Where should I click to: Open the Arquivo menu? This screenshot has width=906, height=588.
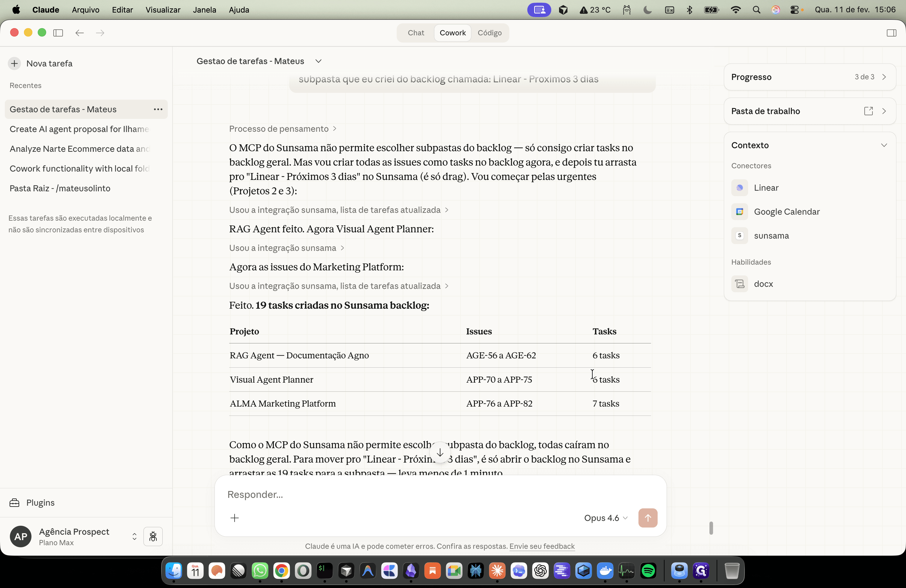[86, 10]
